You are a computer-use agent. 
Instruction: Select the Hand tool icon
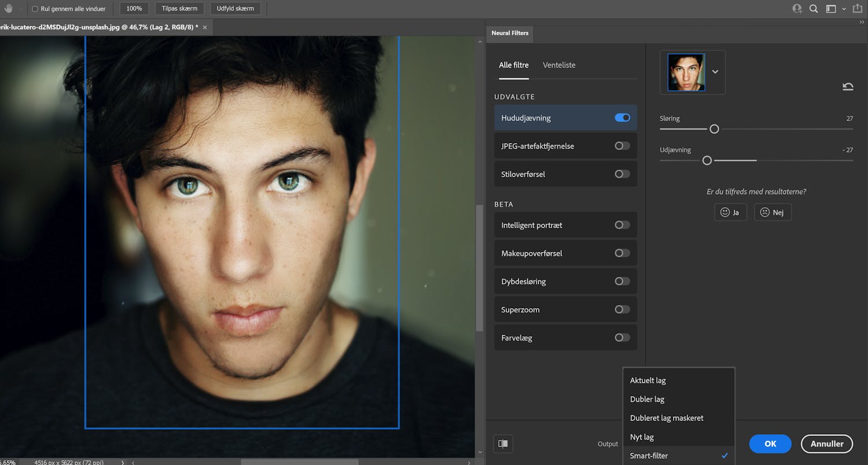(x=9, y=9)
